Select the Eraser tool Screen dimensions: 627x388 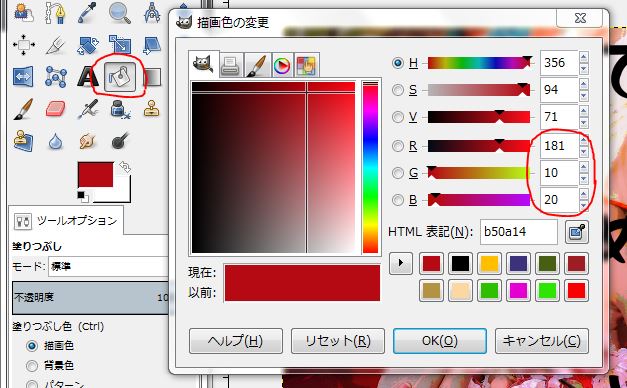[x=55, y=109]
